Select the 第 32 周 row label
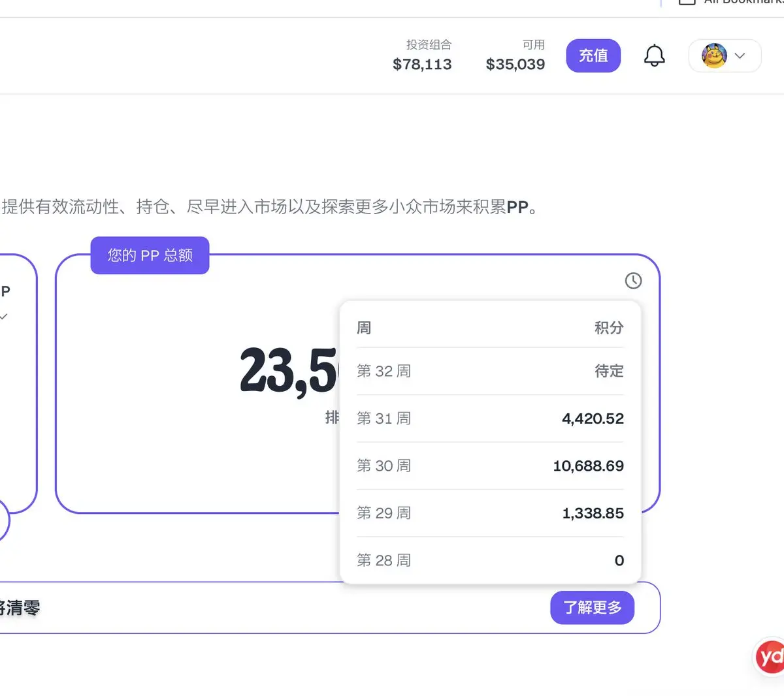This screenshot has height=696, width=784. click(384, 371)
